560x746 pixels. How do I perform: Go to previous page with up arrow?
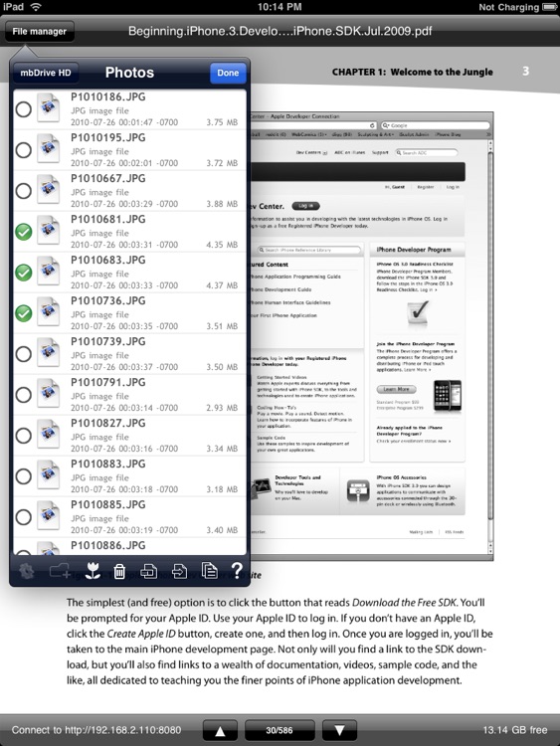220,730
